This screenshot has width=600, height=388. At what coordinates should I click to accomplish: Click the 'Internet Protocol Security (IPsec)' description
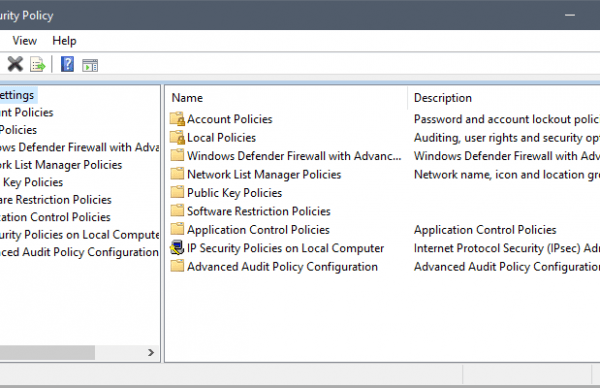tap(507, 248)
